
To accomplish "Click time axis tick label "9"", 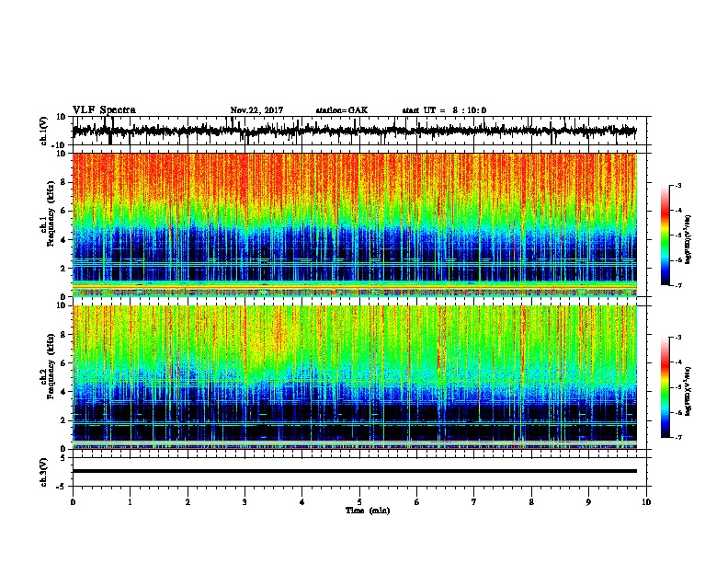I will (588, 502).
